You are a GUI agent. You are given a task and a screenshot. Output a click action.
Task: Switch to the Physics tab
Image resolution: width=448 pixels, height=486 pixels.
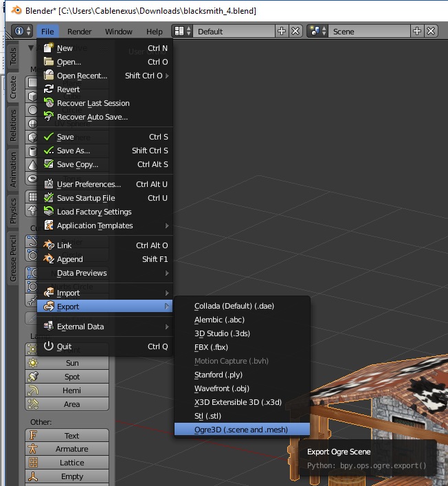click(x=13, y=211)
